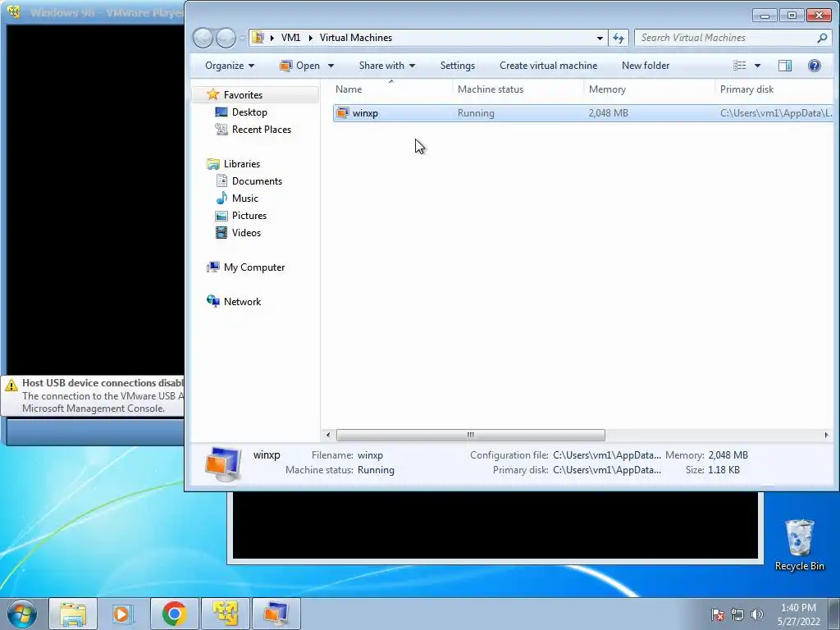Click the Running status cell for winxp
The width and height of the screenshot is (840, 630).
[476, 113]
